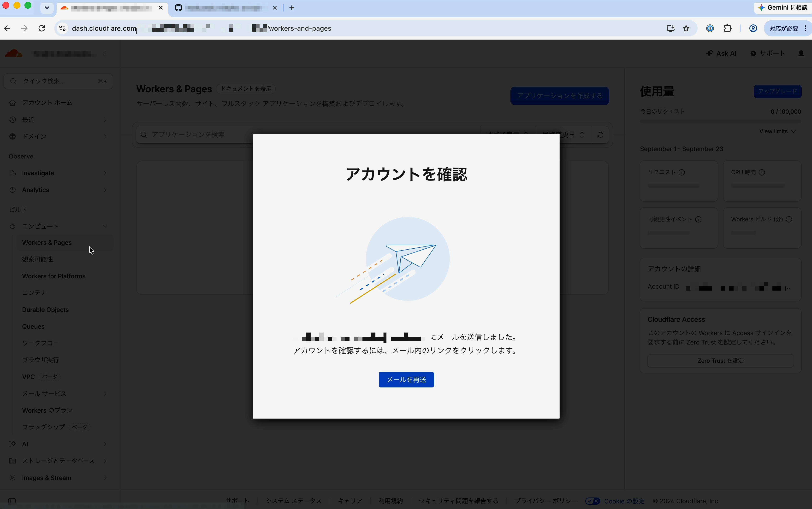This screenshot has width=812, height=509.
Task: Open the Cookie の設定 link
Action: (624, 501)
